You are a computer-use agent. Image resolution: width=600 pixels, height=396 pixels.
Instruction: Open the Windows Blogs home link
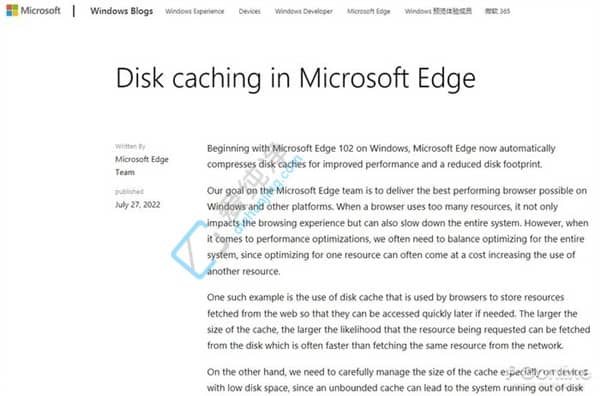point(121,11)
